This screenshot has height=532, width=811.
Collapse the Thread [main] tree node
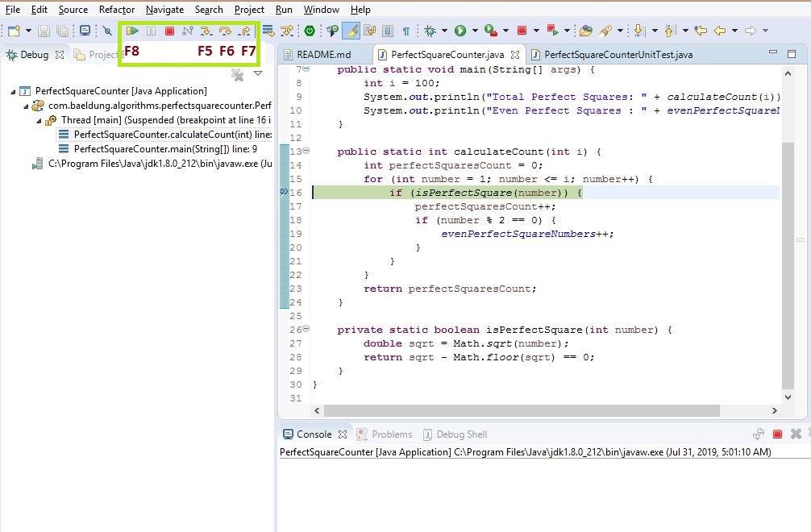39,120
